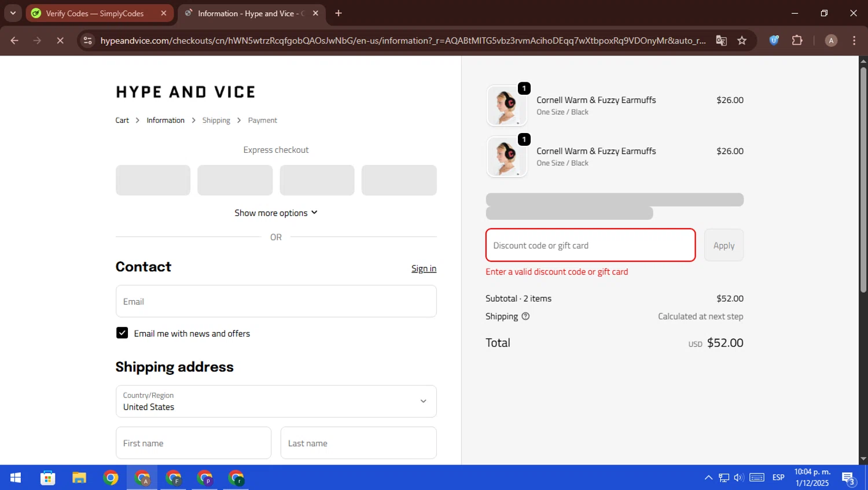Click the Subtotal · 2 items label

point(518,299)
